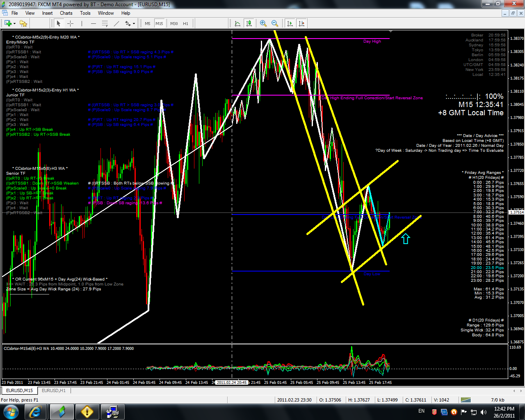Click the current price tag 1.37514
525x420 pixels.
tap(517, 212)
